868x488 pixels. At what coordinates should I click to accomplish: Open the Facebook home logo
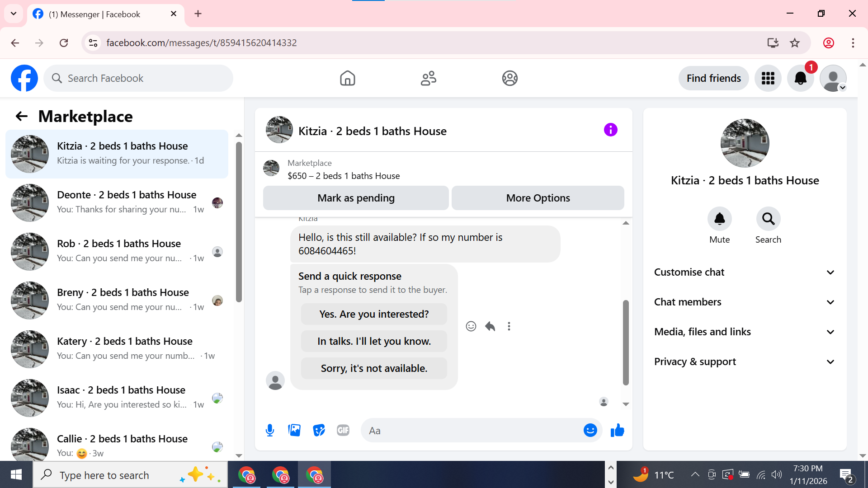[x=24, y=78]
